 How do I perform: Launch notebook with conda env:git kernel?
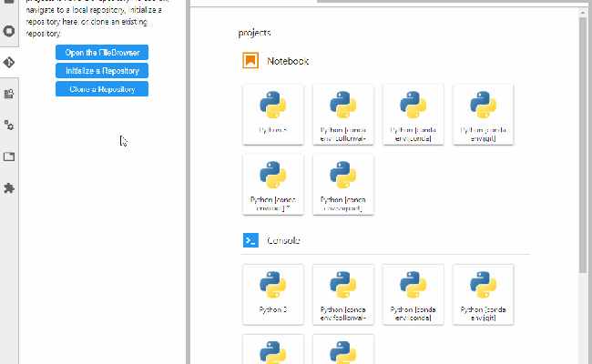coord(484,115)
